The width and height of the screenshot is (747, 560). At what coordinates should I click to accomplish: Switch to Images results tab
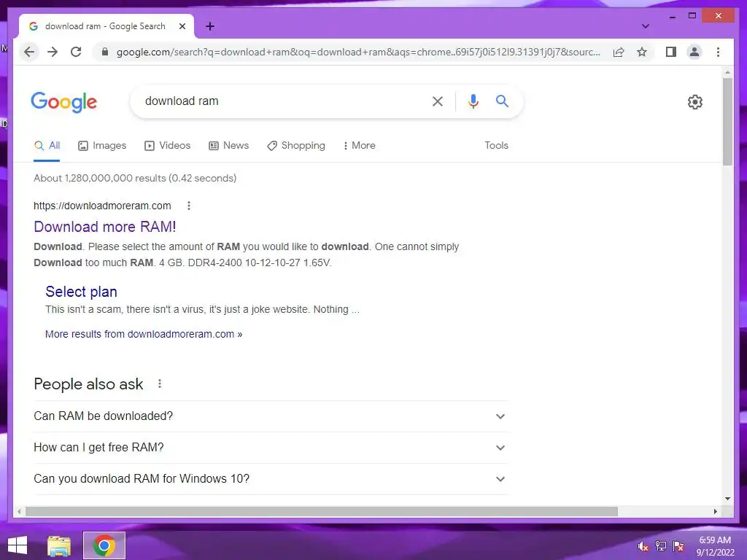(x=102, y=146)
